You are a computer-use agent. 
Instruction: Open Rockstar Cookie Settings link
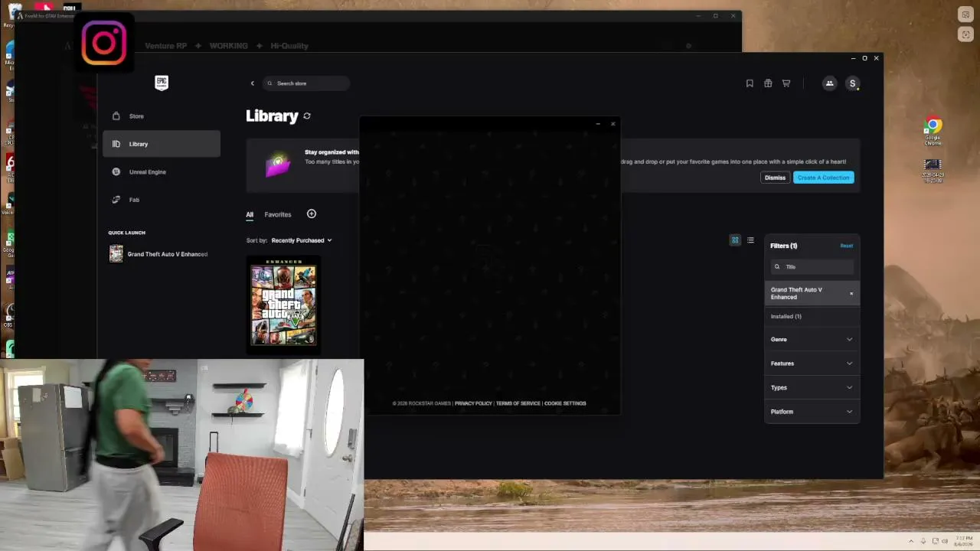click(565, 403)
